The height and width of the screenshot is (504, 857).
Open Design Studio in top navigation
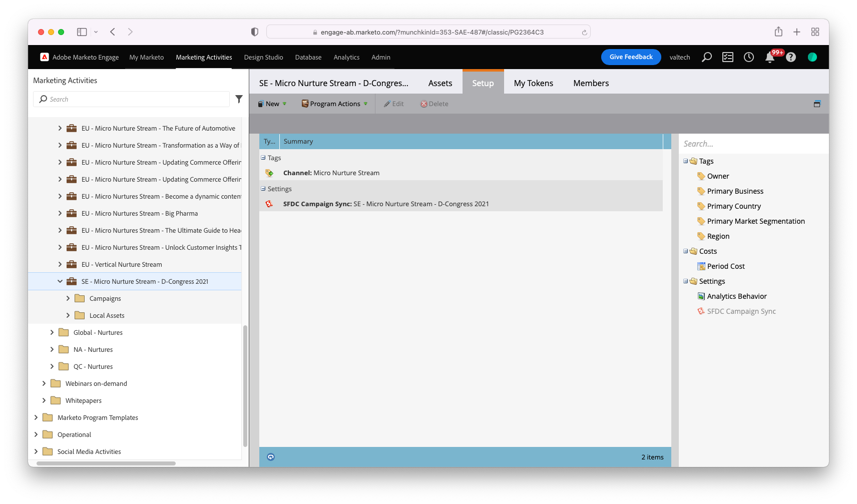pyautogui.click(x=263, y=57)
